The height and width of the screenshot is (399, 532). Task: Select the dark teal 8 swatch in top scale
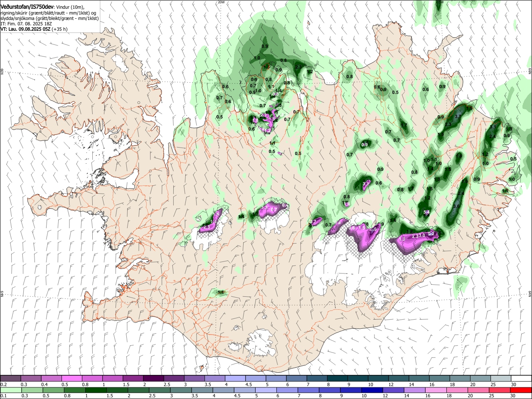(337, 379)
